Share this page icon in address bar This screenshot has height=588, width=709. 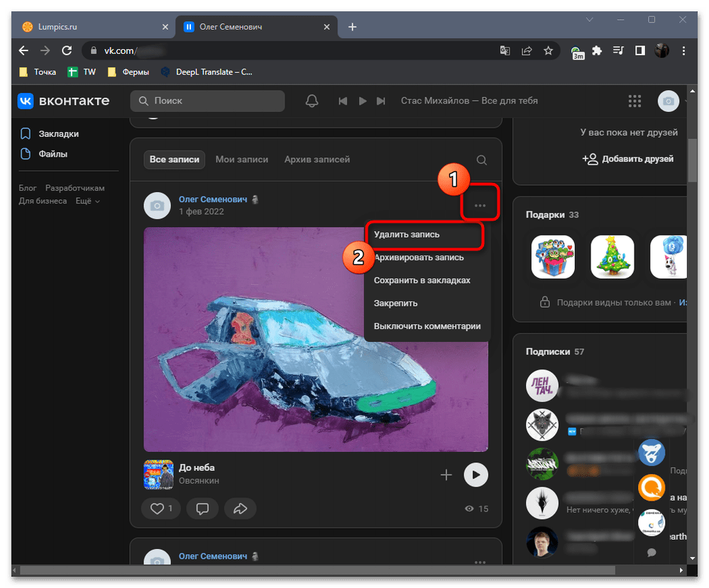pyautogui.click(x=527, y=50)
